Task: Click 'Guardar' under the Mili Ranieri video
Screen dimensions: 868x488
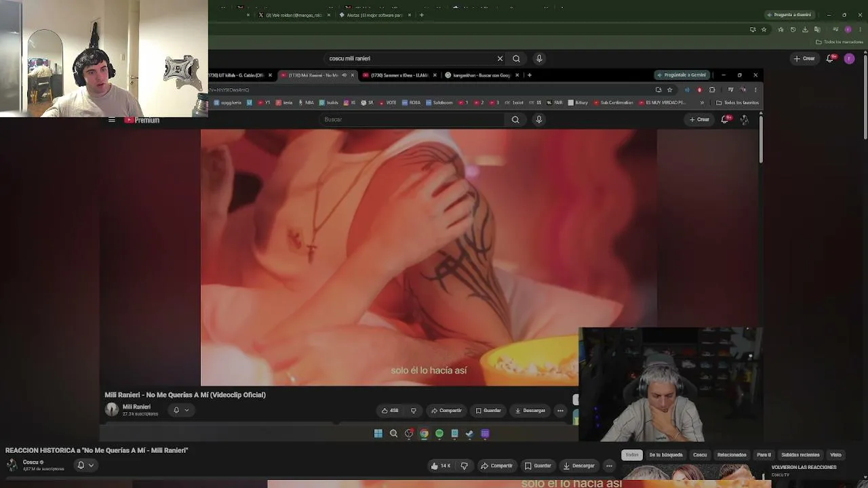Action: click(488, 410)
